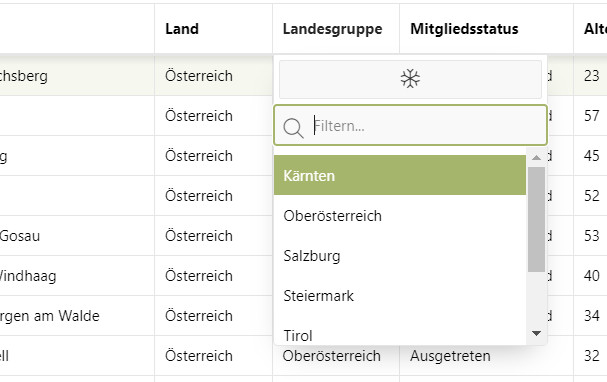Image resolution: width=607 pixels, height=382 pixels.
Task: Click the age cell showing 57
Action: 592,116
